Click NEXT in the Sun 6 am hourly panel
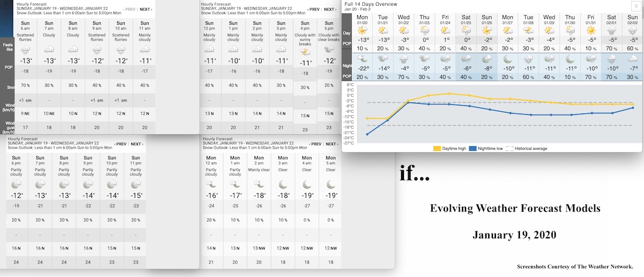The width and height of the screenshot is (644, 277). click(x=146, y=9)
